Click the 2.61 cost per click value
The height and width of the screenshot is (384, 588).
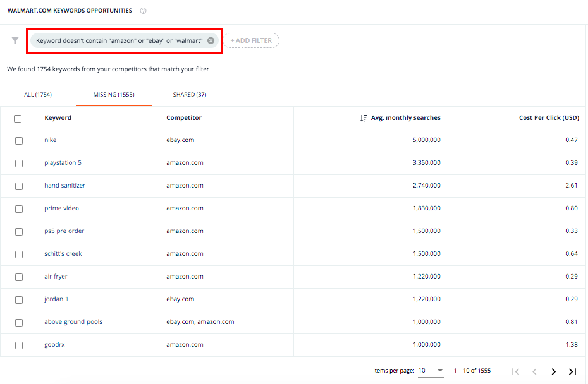click(572, 185)
